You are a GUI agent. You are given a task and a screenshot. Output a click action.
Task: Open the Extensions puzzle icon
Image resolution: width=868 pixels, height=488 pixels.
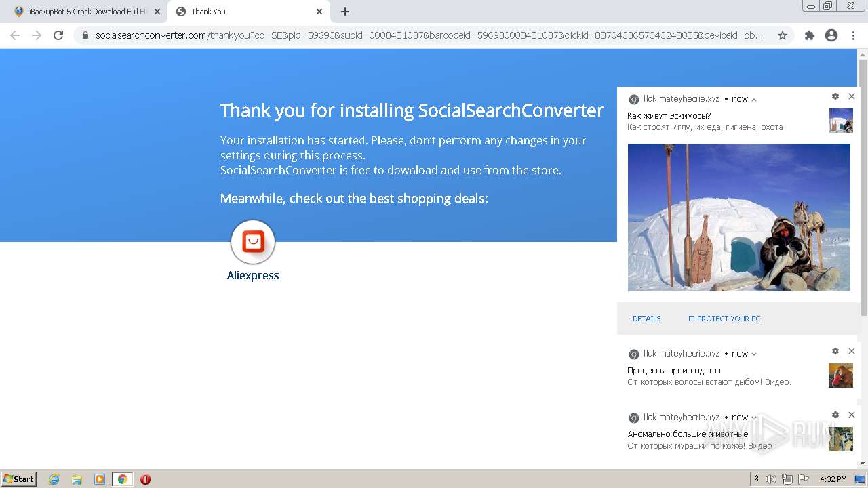pos(810,35)
